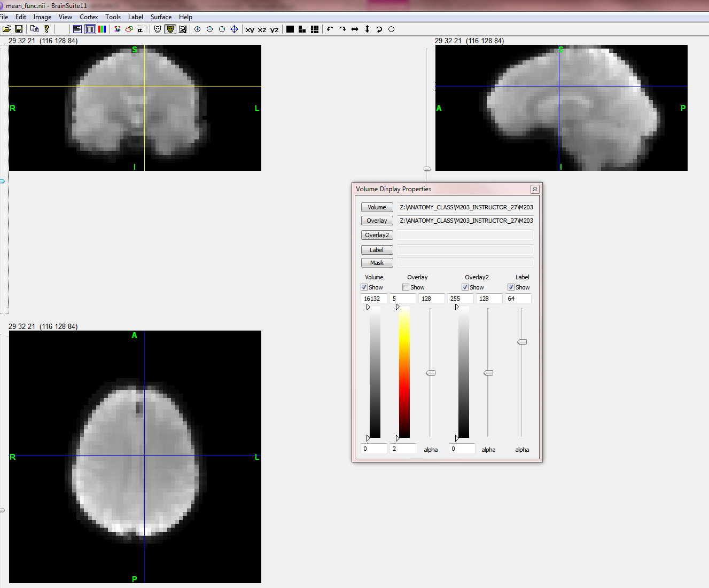Open the Surface menu
This screenshot has width=709, height=588.
click(161, 17)
